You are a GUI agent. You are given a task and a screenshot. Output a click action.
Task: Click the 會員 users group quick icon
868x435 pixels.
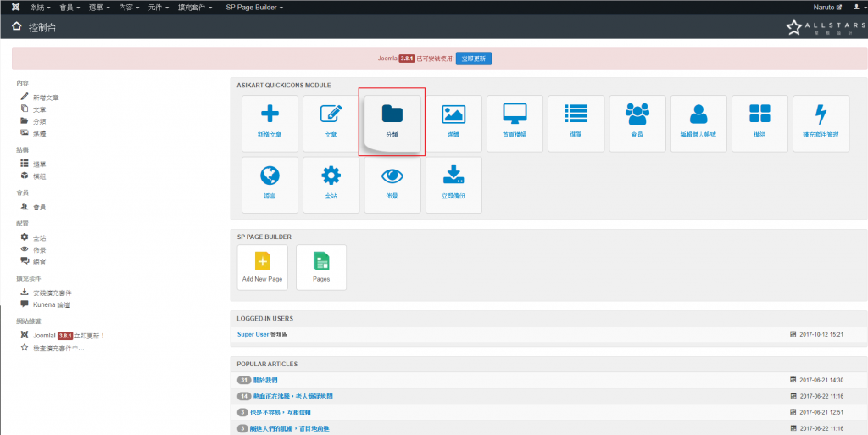pyautogui.click(x=637, y=123)
